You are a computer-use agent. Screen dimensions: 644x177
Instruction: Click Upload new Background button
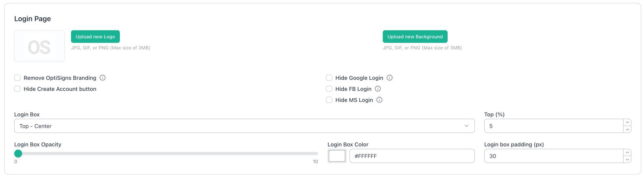coord(415,37)
